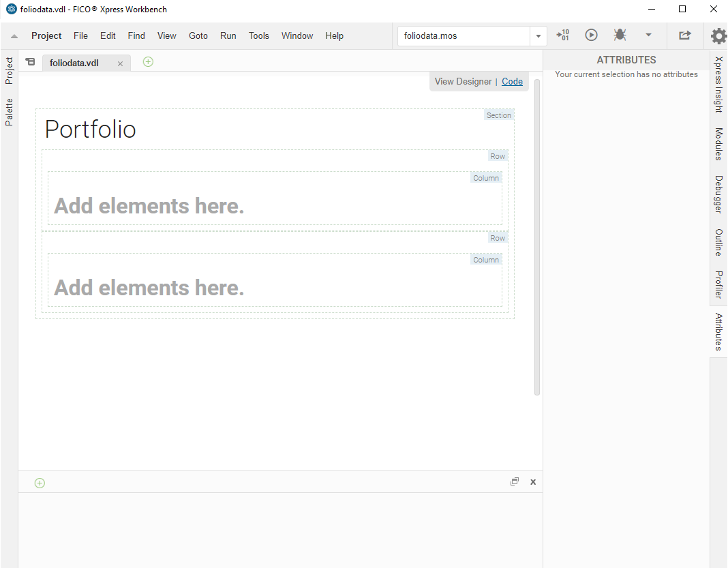Add a new editor tab with plus icon

click(x=148, y=62)
